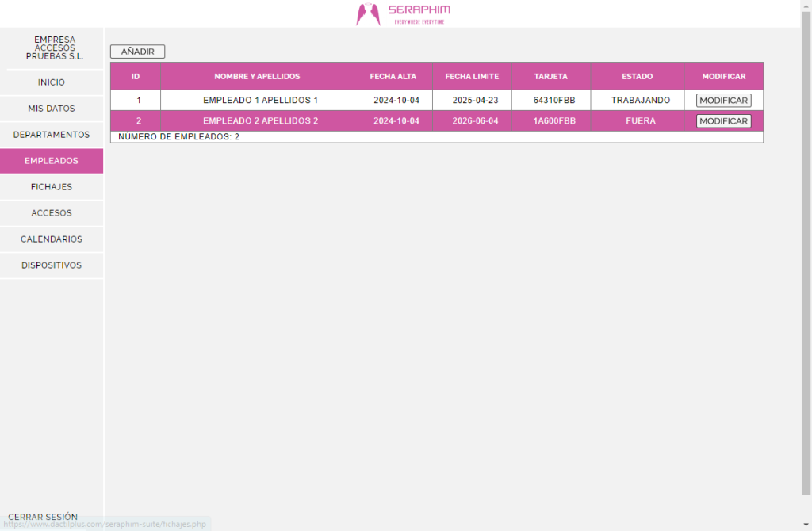This screenshot has width=812, height=531.
Task: Open CALENDARIOS in the sidebar
Action: point(52,239)
